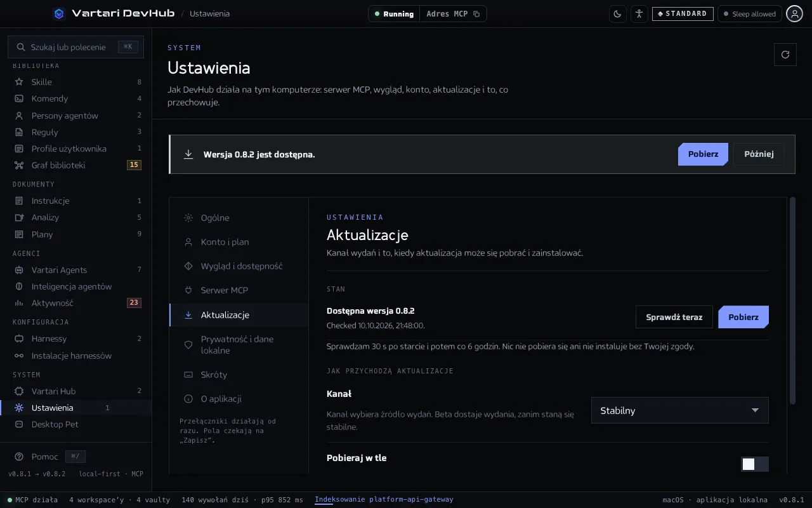Click the Profile użytkownika icon
Viewport: 812px width, 508px height.
pos(19,149)
